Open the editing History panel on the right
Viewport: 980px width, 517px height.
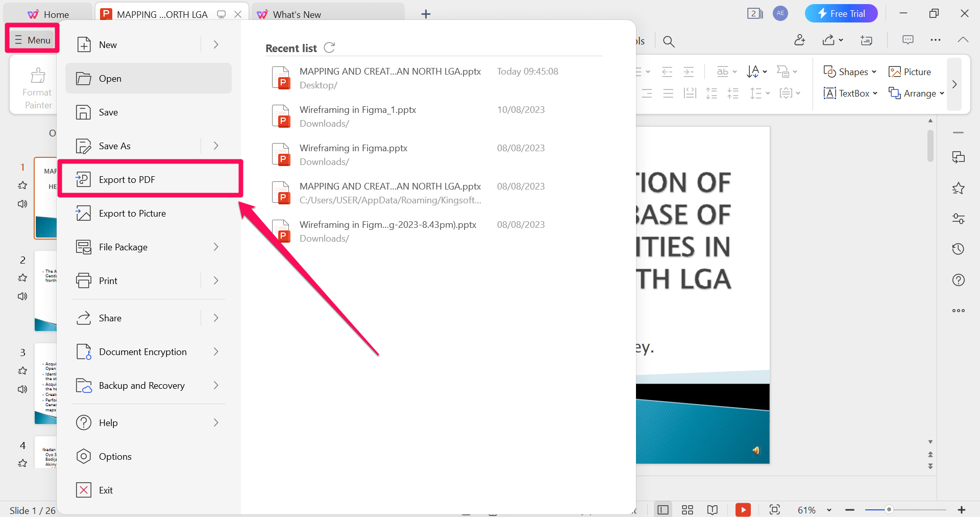[x=959, y=249]
